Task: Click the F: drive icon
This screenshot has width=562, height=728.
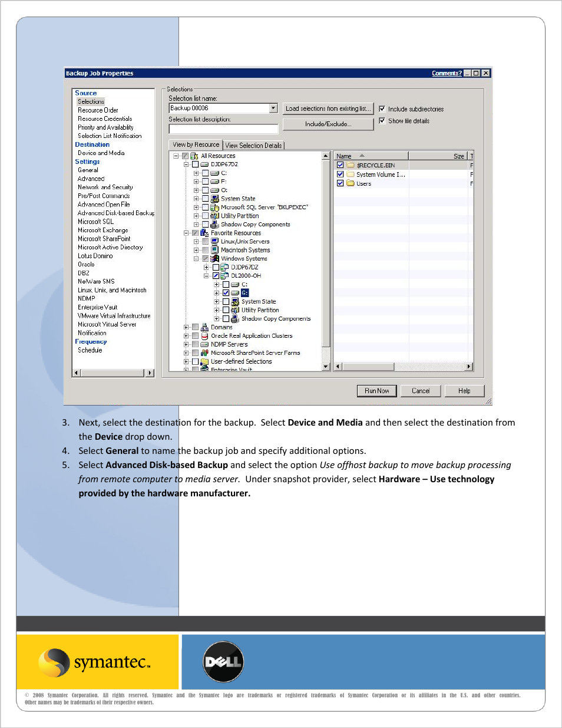Action: pos(215,182)
